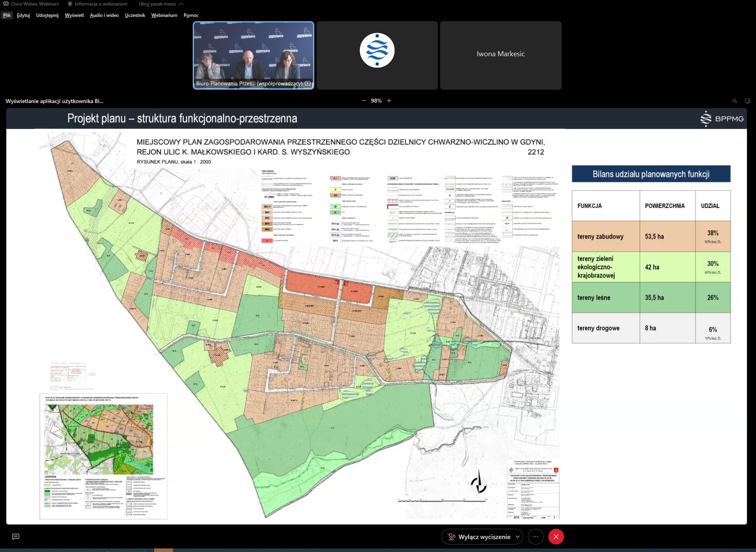Select the annotation pen icon above the presentation
Image resolution: width=756 pixels, height=552 pixels.
(734, 101)
